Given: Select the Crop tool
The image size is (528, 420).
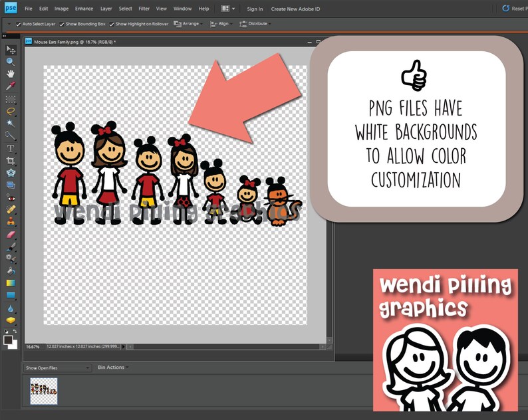Looking at the screenshot, I should tap(11, 161).
